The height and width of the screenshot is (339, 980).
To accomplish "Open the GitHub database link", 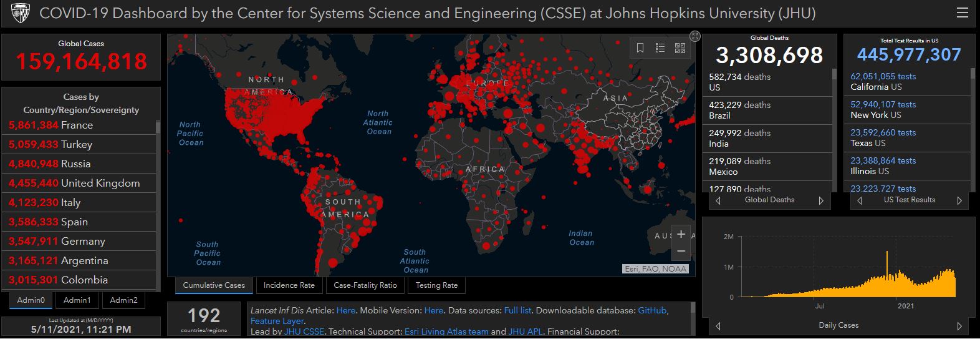I will pos(652,310).
